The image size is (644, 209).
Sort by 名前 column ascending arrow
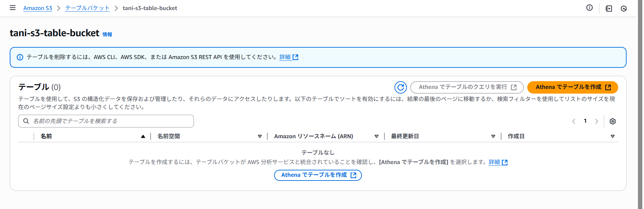click(x=143, y=136)
